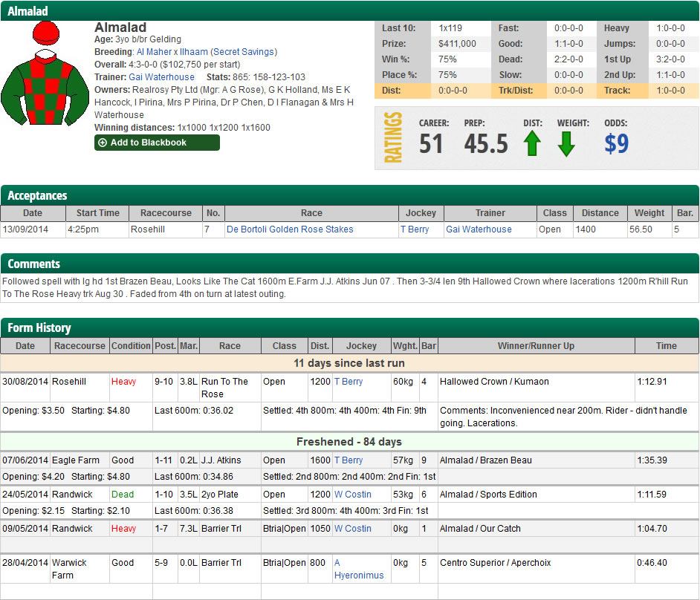Open the Secret Savings link
Viewport: 700px width, 600px height.
[x=244, y=52]
